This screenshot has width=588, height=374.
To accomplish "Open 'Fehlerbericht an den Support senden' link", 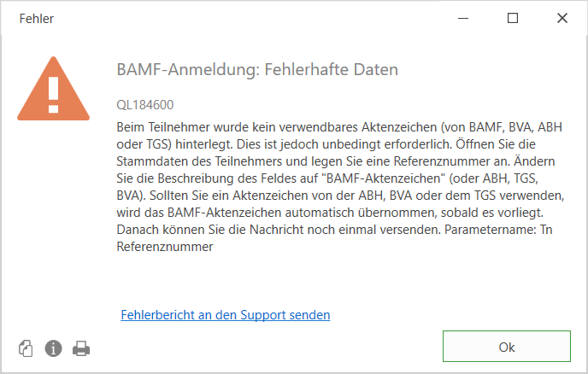I will point(226,315).
